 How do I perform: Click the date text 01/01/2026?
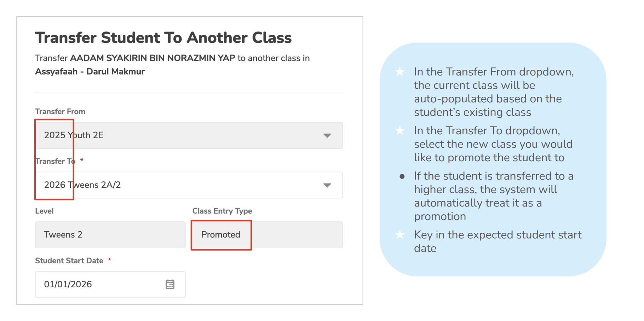pos(68,285)
